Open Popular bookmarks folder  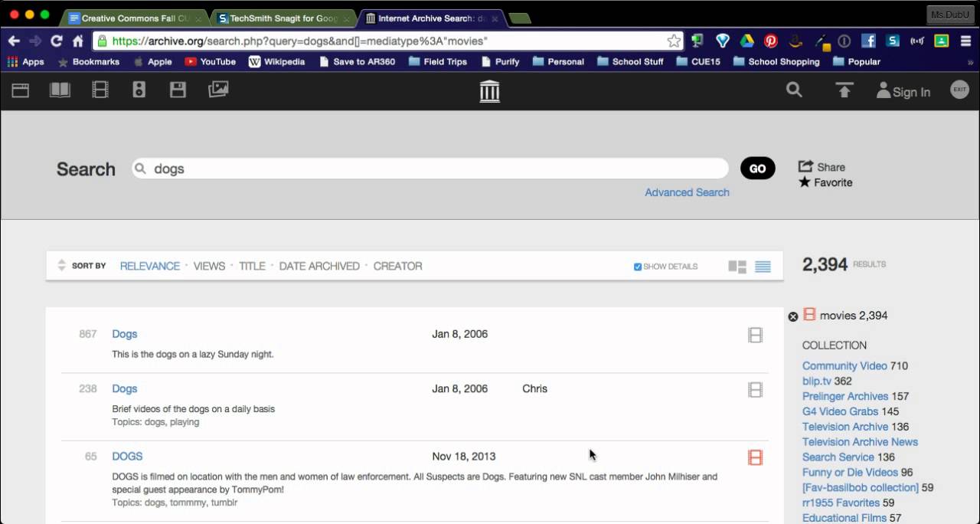tap(856, 61)
